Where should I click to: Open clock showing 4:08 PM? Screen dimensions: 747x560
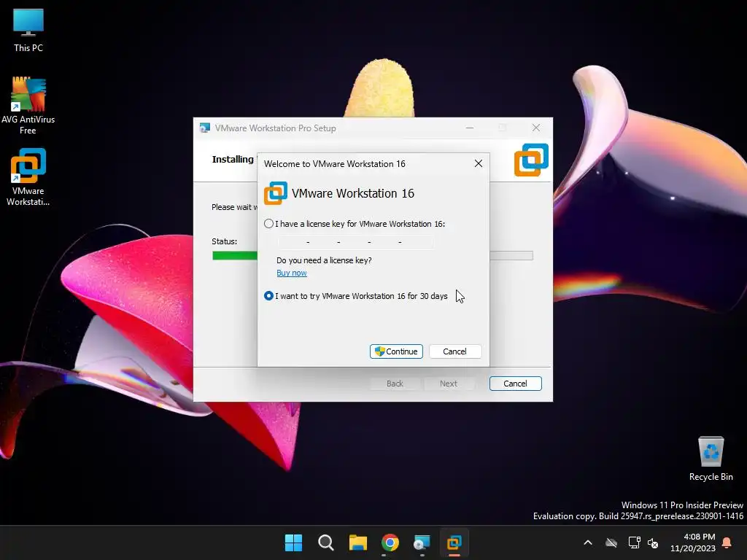(693, 542)
